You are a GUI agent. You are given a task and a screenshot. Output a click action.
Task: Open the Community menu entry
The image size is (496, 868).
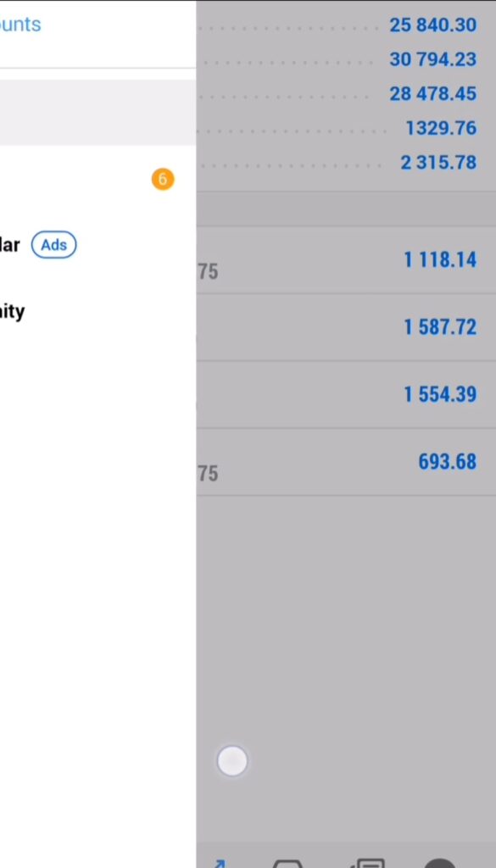point(12,312)
